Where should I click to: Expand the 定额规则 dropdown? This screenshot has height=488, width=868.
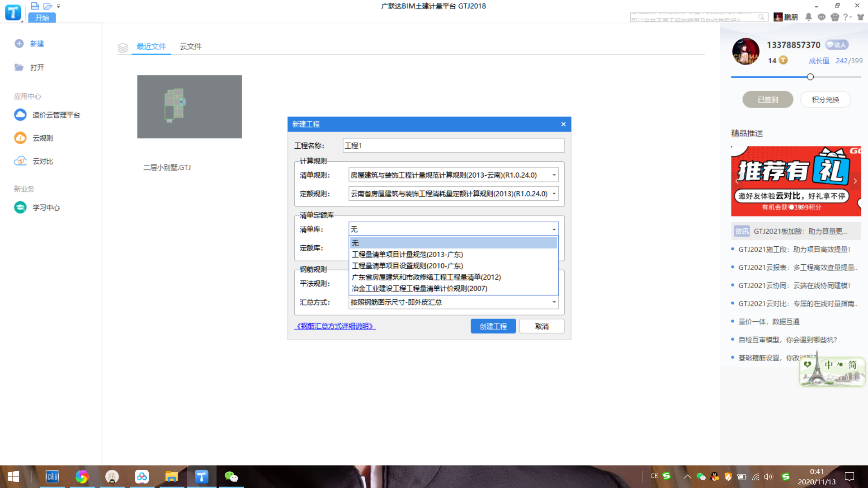pos(554,194)
